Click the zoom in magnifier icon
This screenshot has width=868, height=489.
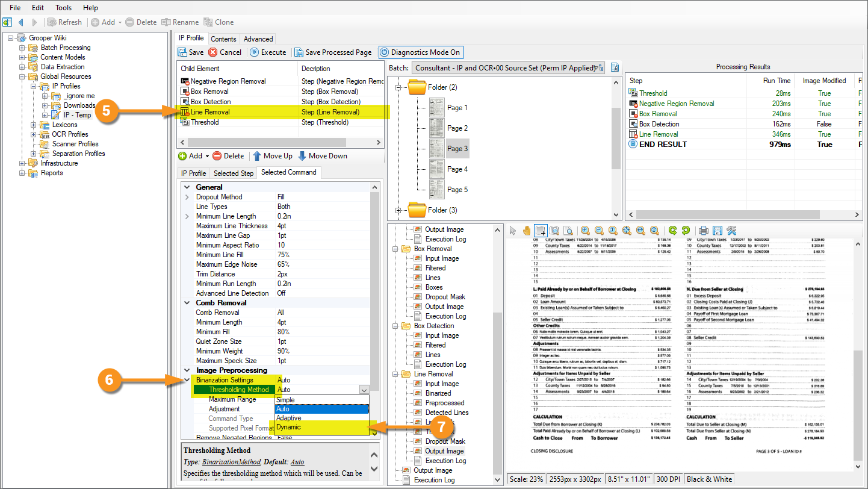(x=585, y=231)
